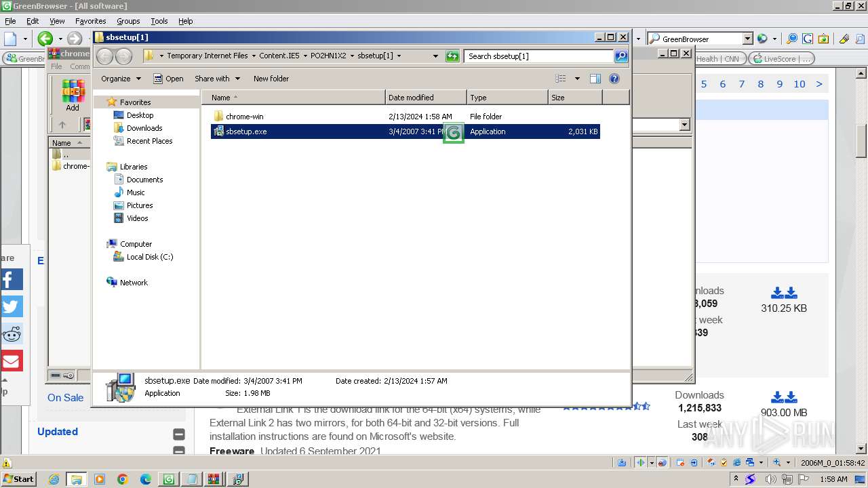Click Open in the Explorer toolbar
This screenshot has height=488, width=868.
click(x=168, y=79)
